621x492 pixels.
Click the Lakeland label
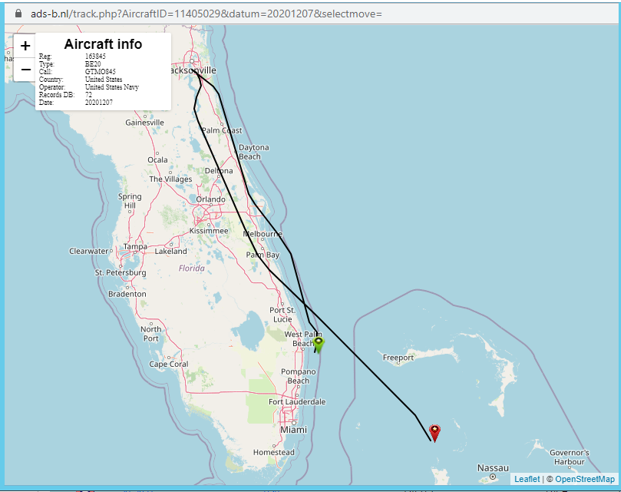pos(171,251)
